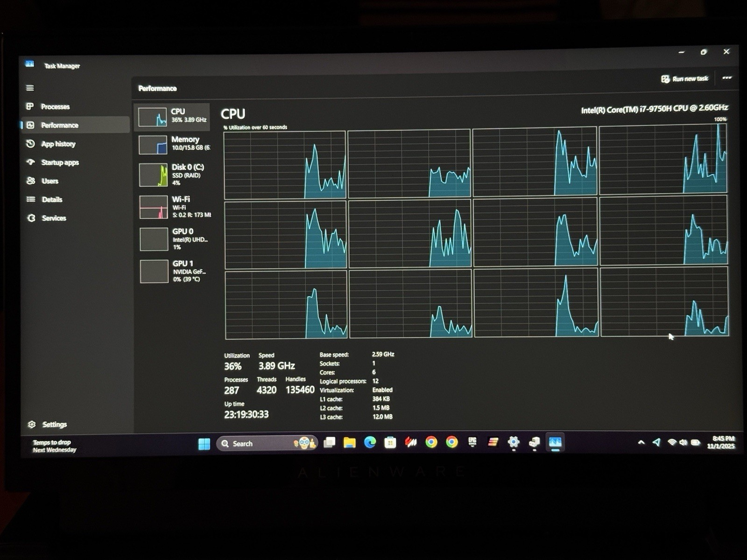
Task: Click the Performance page heading
Action: click(157, 88)
